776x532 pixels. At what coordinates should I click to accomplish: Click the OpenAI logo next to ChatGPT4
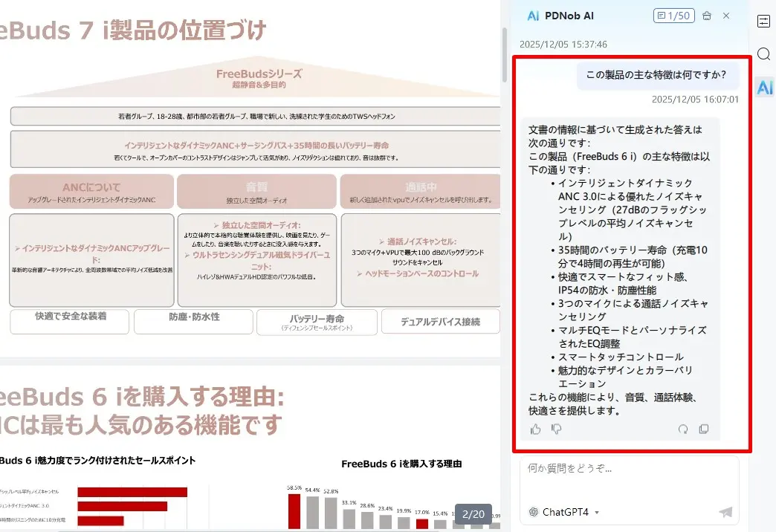532,511
